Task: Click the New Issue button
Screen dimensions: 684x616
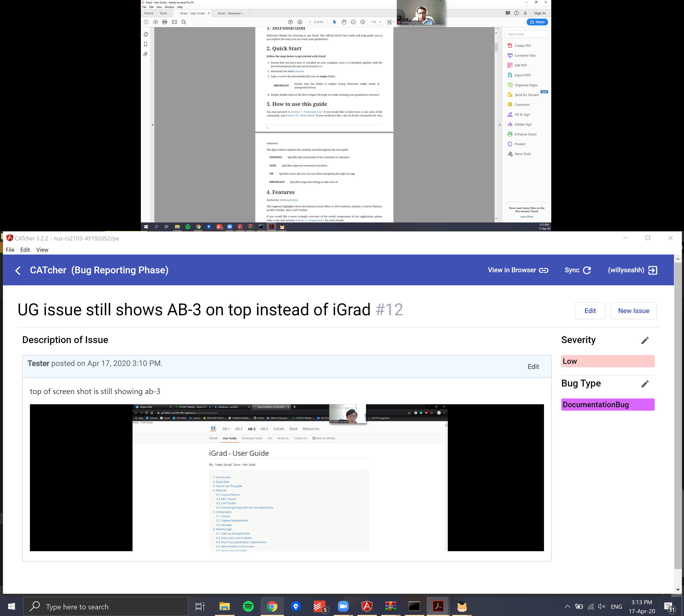Action: (x=633, y=311)
